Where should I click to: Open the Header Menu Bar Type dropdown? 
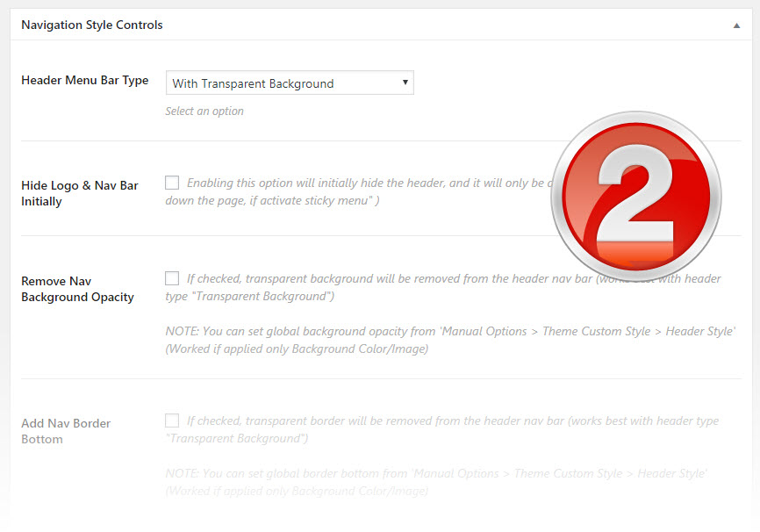[290, 83]
